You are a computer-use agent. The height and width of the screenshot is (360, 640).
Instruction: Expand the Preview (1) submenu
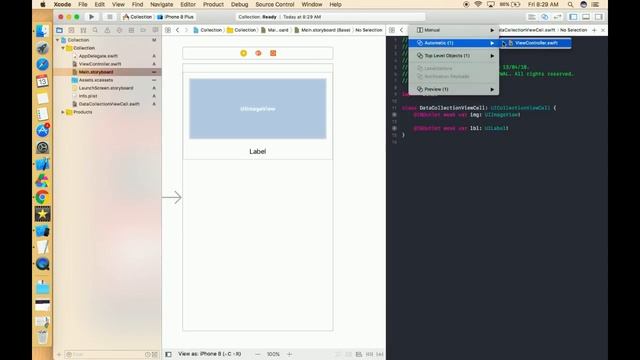453,89
